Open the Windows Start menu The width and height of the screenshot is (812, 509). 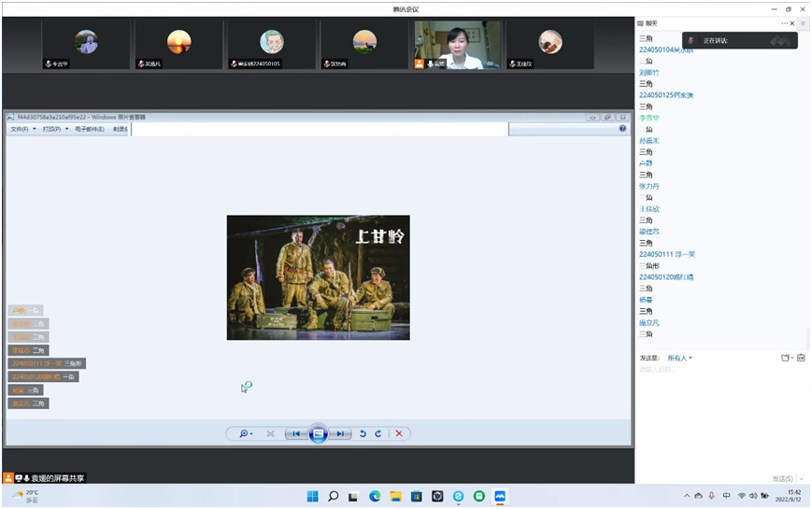tap(313, 497)
